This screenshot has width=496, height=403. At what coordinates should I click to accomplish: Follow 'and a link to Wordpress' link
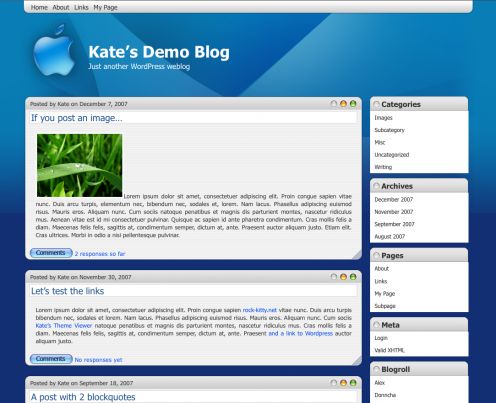coord(301,333)
